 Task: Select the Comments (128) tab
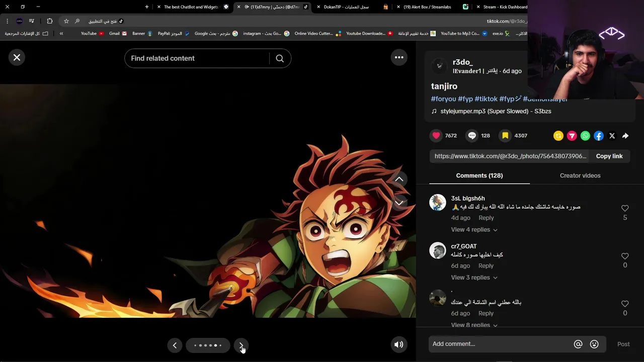tap(479, 175)
